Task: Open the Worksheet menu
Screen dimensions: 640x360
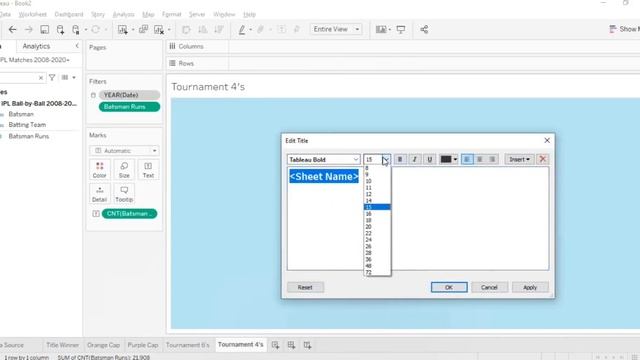Action: click(33, 14)
